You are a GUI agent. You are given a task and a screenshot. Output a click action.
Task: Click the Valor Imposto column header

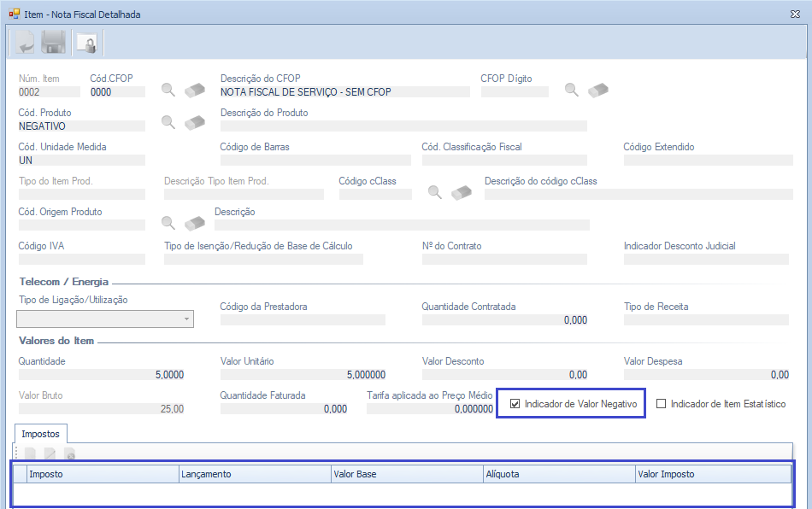click(711, 474)
